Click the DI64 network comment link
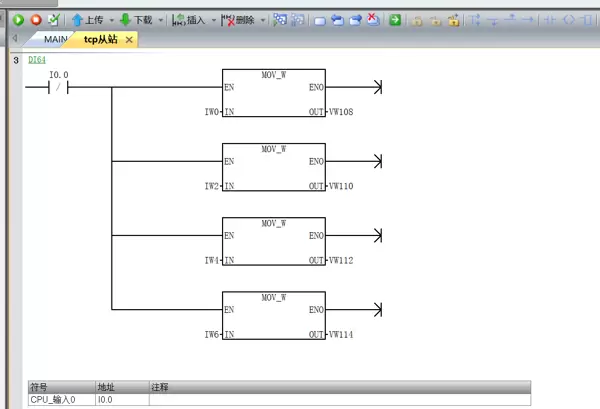 coord(37,61)
